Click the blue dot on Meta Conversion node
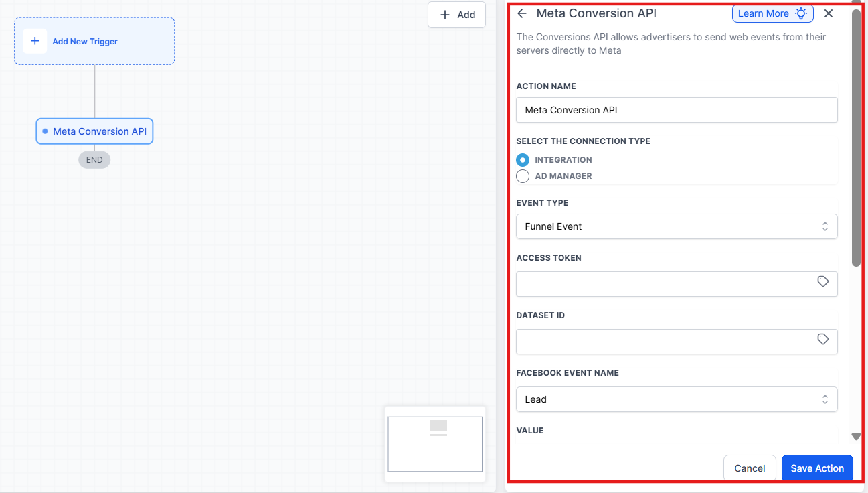The width and height of the screenshot is (868, 493). [x=46, y=131]
